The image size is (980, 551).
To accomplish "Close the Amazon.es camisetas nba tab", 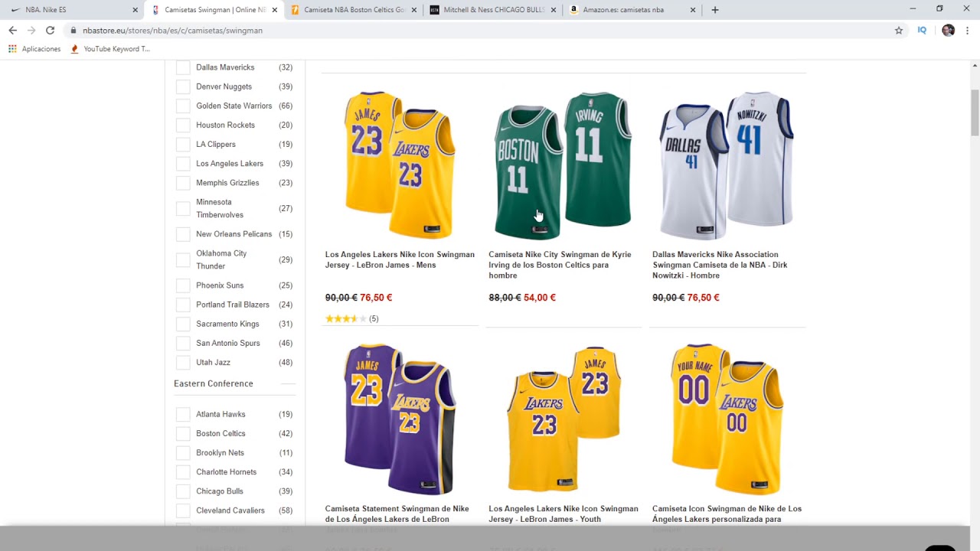I will click(x=693, y=10).
